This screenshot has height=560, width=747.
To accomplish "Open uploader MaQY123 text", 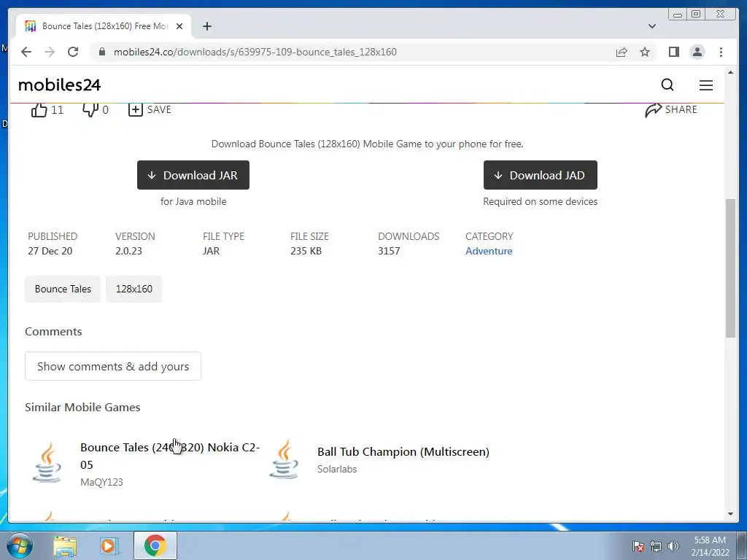I will pos(101,482).
